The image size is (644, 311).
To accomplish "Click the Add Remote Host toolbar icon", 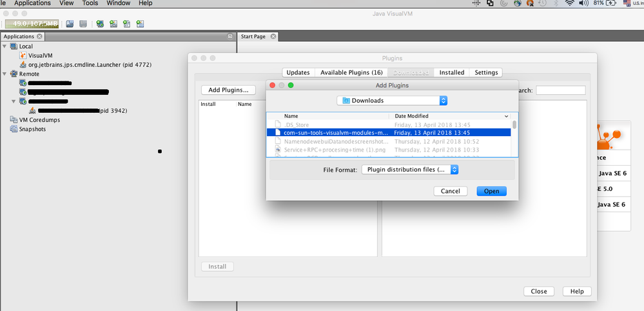I will 100,24.
